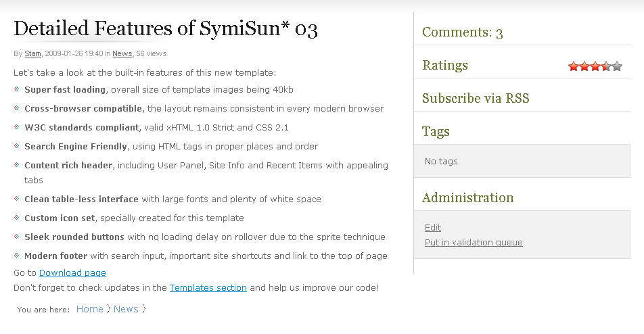
Task: Open the Templates section link
Action: pyautogui.click(x=208, y=288)
